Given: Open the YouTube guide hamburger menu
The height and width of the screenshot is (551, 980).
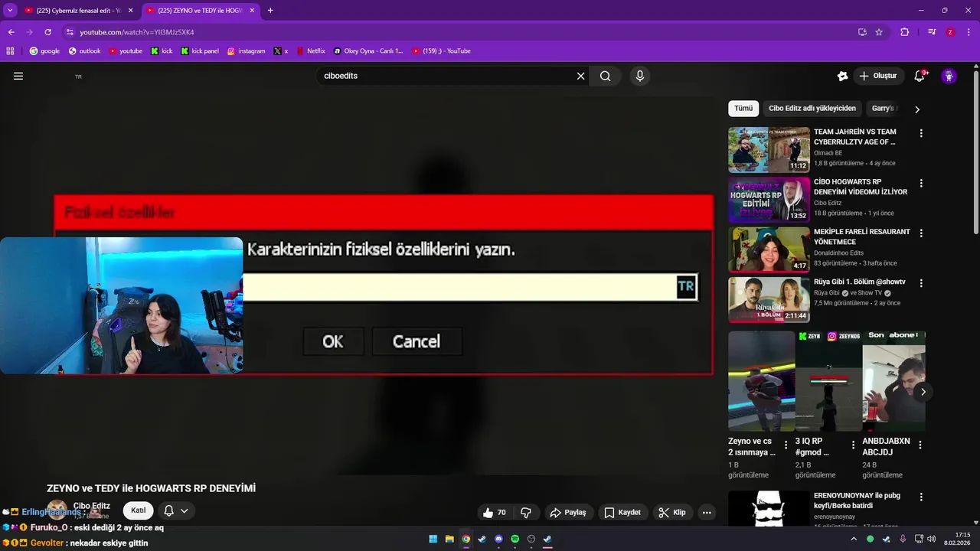Looking at the screenshot, I should [18, 76].
